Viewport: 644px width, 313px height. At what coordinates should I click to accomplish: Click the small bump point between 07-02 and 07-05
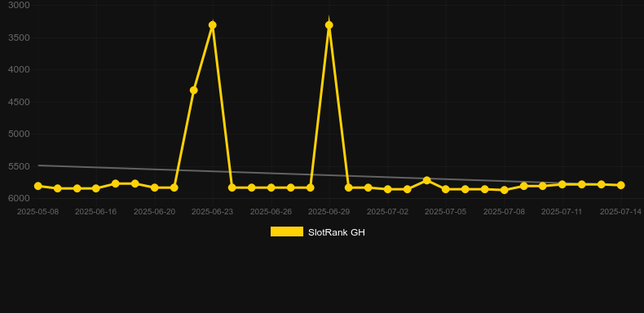[426, 180]
